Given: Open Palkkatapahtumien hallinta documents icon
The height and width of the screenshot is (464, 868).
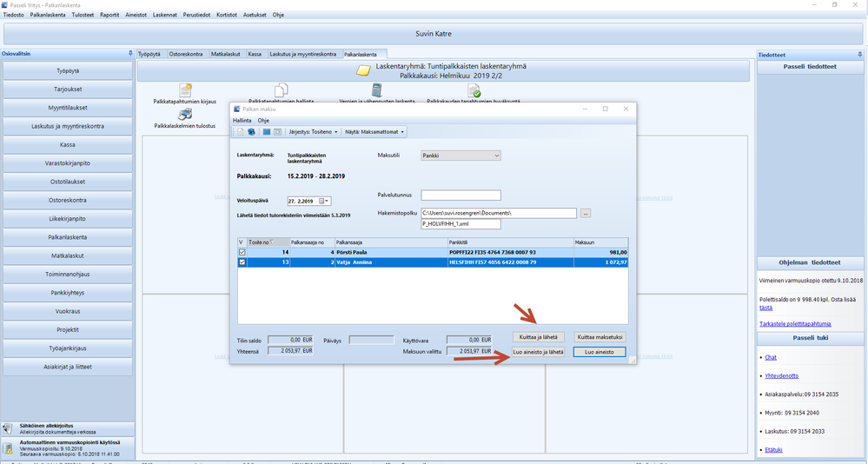Looking at the screenshot, I should point(282,90).
